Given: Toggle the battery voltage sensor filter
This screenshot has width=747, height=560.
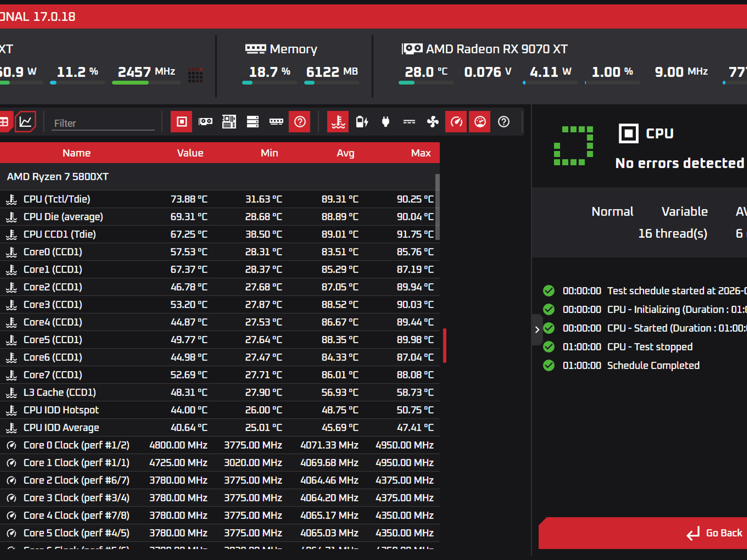Looking at the screenshot, I should point(362,121).
